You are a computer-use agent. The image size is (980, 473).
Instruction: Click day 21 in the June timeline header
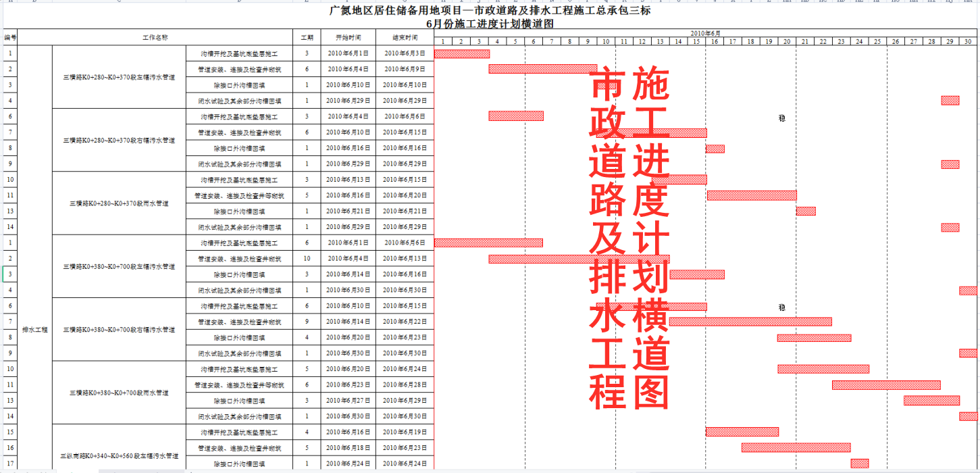point(805,41)
